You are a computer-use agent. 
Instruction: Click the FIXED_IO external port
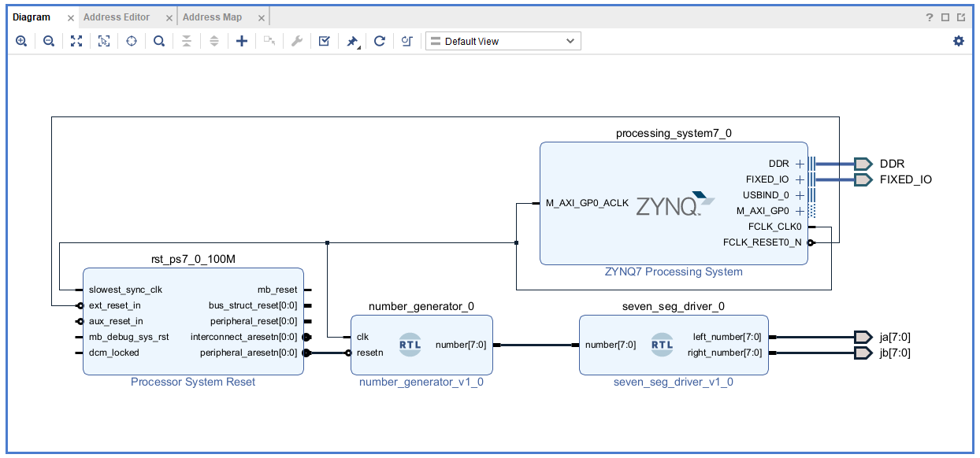pos(863,179)
